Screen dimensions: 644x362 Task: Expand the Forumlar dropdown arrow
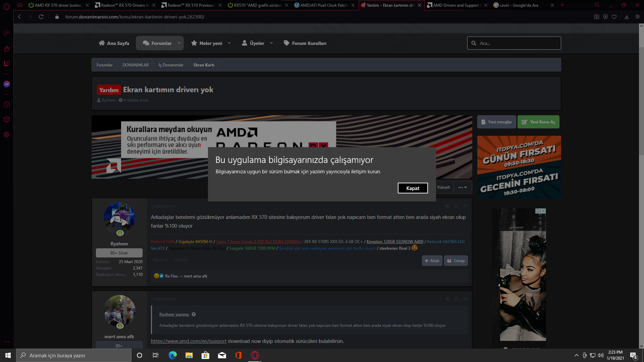pos(179,43)
